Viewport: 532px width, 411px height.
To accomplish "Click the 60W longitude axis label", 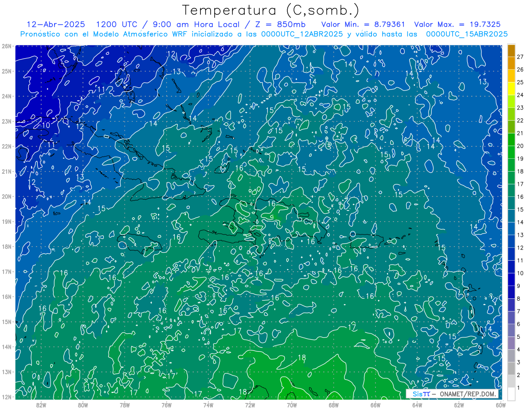I will pos(500,405).
